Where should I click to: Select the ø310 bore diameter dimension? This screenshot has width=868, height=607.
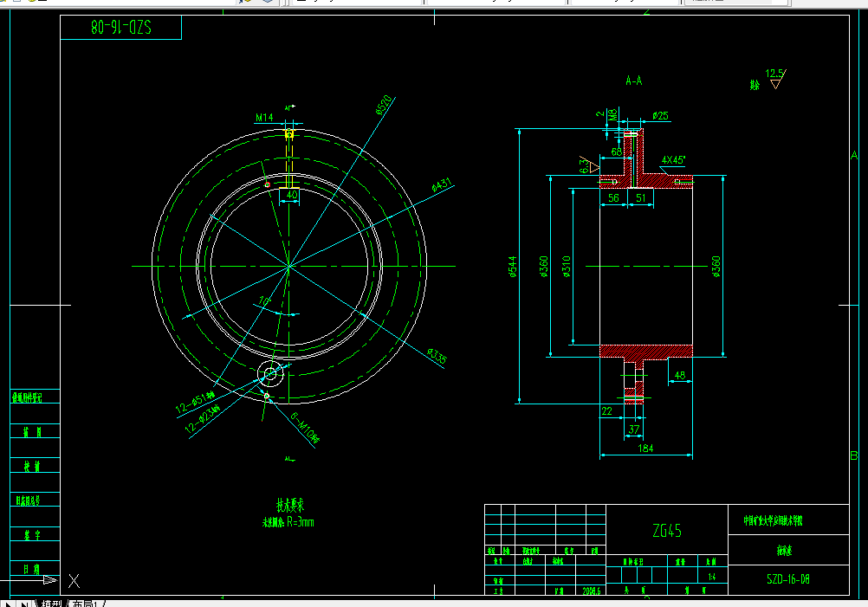(566, 267)
